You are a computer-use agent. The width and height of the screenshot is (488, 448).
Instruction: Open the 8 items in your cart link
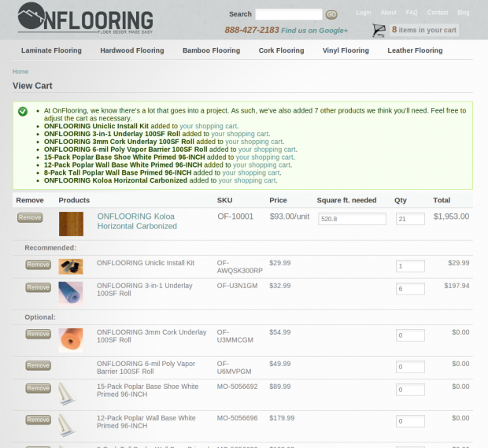pyautogui.click(x=424, y=30)
